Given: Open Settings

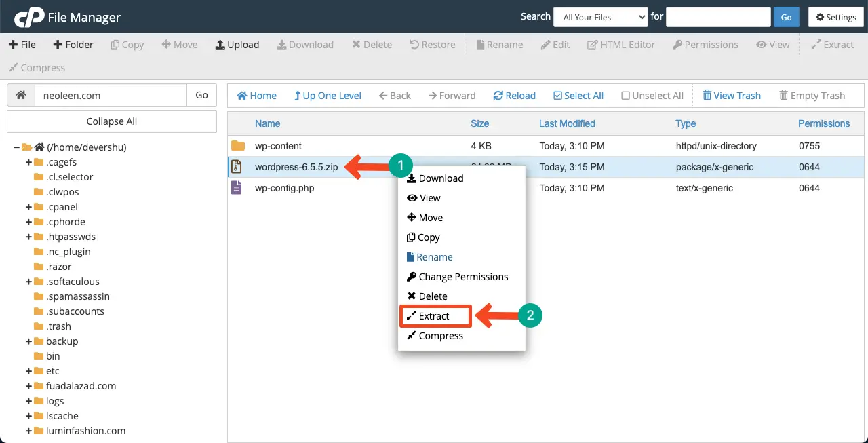Looking at the screenshot, I should [x=836, y=17].
